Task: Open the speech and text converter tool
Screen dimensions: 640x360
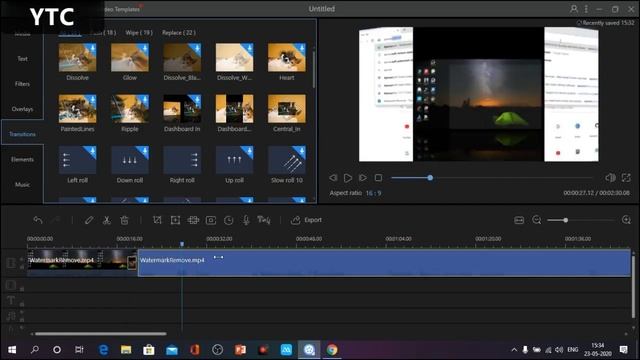Action: point(264,220)
